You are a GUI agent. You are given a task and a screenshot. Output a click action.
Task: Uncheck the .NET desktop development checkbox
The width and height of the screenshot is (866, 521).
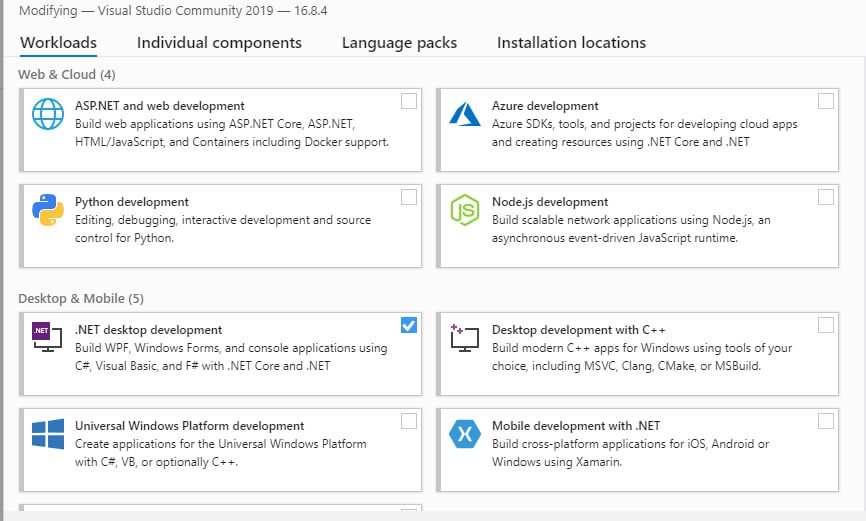point(409,325)
